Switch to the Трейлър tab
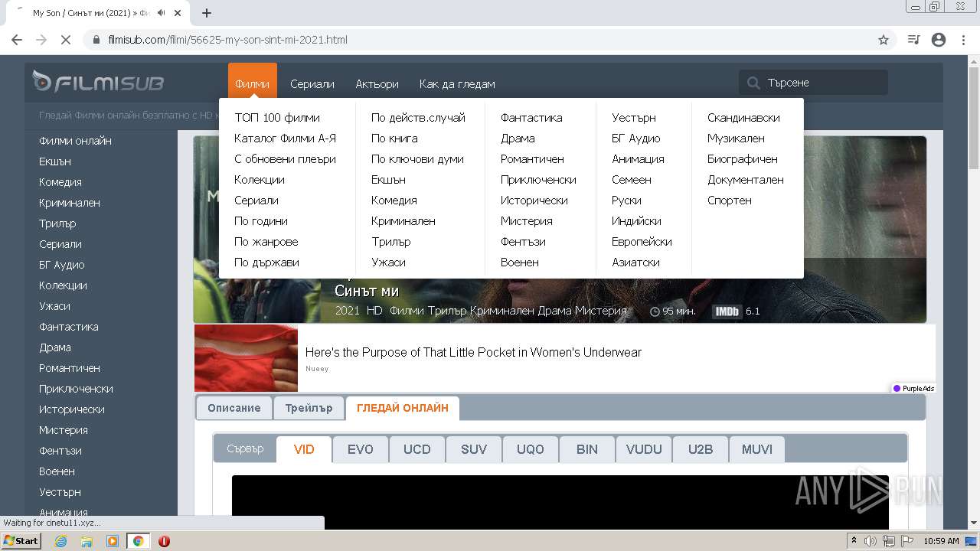 click(309, 408)
